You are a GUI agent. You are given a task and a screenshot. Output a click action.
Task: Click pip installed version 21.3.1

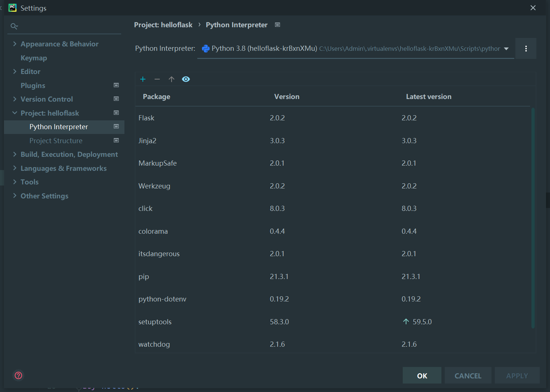tap(279, 276)
